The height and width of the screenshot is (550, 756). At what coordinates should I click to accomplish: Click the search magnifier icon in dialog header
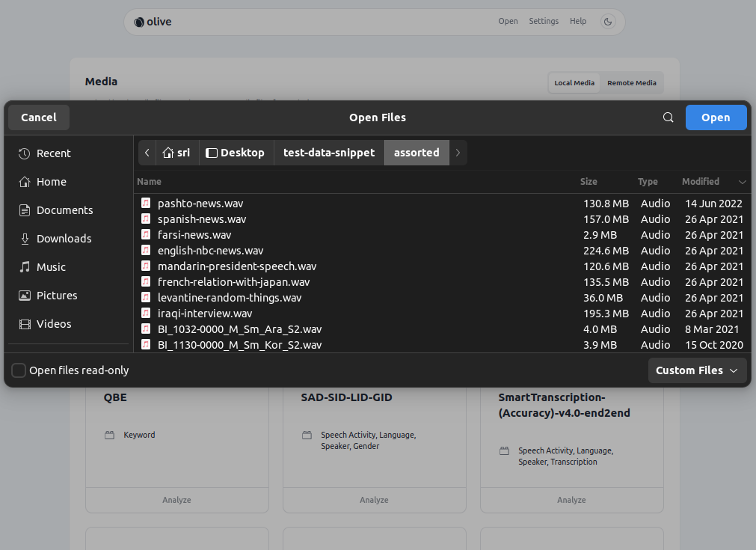(669, 117)
